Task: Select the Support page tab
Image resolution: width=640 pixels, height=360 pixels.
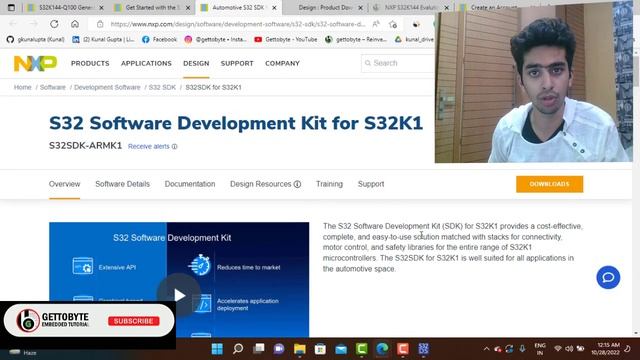Action: [x=371, y=184]
